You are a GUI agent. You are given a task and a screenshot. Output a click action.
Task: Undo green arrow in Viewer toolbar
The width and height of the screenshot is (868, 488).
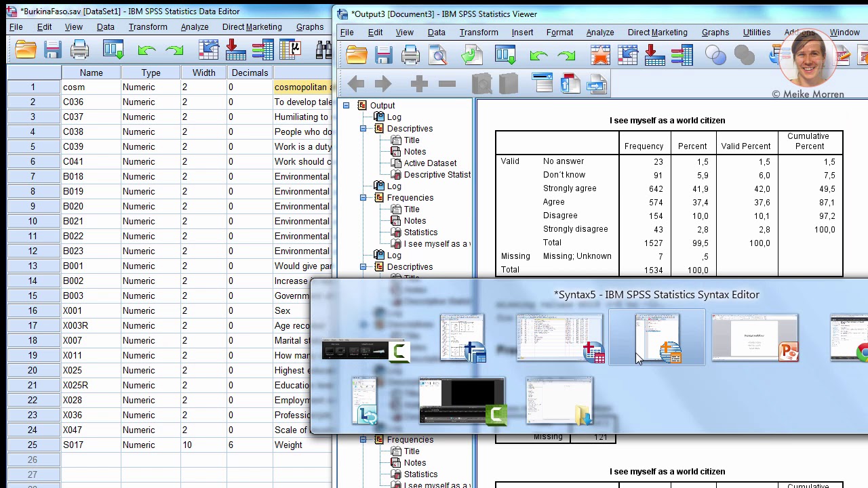538,56
